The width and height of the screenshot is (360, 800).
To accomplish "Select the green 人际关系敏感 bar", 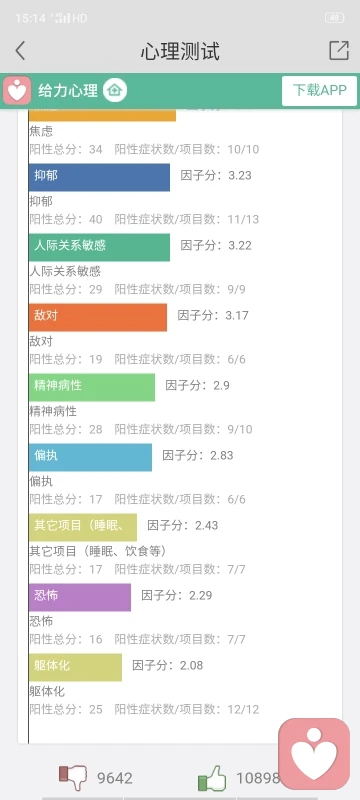I will 99,247.
